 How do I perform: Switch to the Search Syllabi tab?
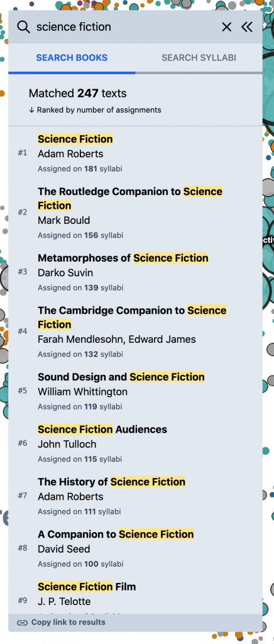click(199, 58)
